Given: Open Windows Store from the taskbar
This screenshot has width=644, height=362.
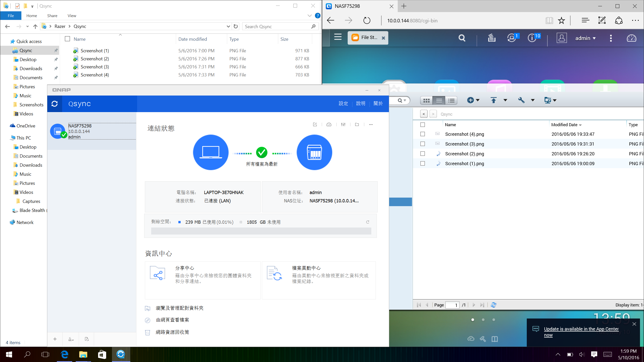Looking at the screenshot, I should (102, 354).
